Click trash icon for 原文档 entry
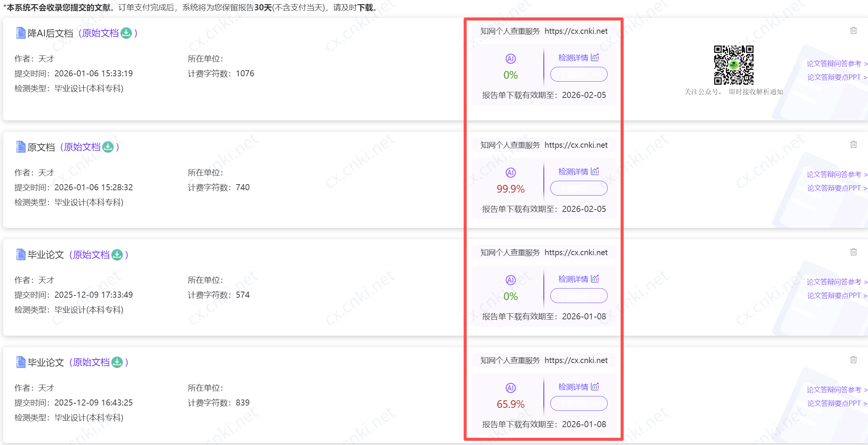This screenshot has width=868, height=445. tap(853, 144)
